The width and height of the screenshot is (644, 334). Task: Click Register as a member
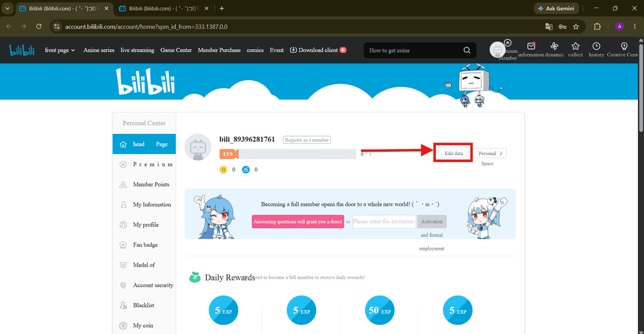tap(307, 140)
